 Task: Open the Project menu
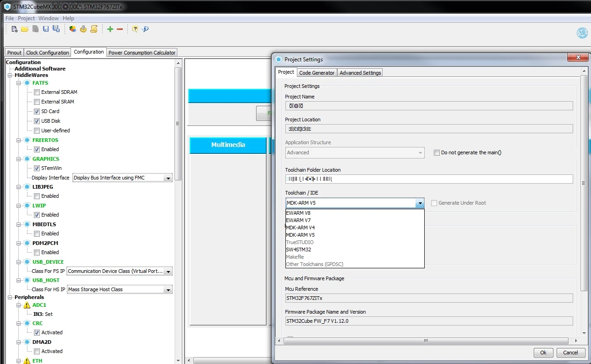(x=26, y=18)
